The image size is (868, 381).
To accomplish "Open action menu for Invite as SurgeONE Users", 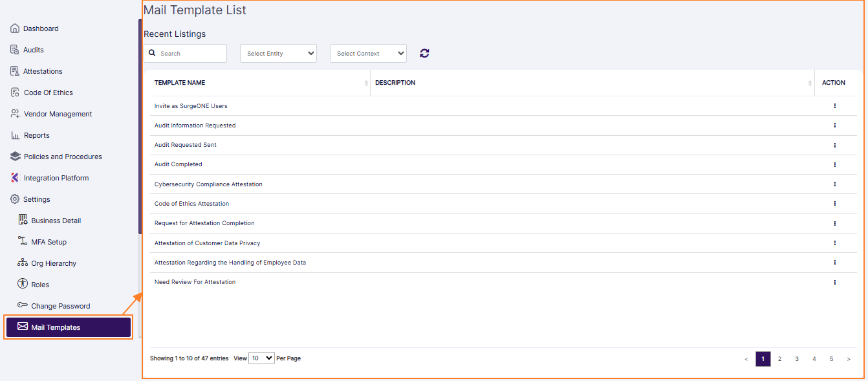I will (834, 105).
